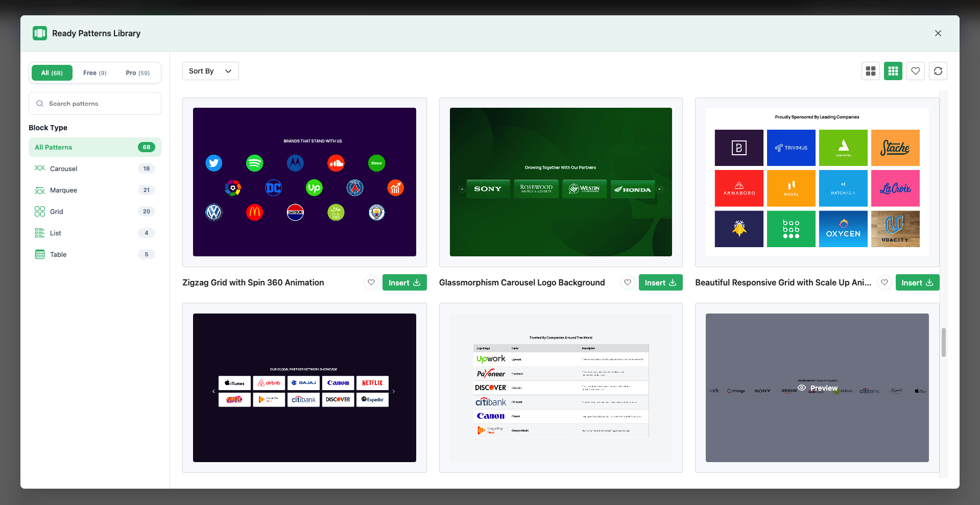Click the Ready Patterns Library logo icon
Viewport: 980px width, 505px height.
pos(40,33)
